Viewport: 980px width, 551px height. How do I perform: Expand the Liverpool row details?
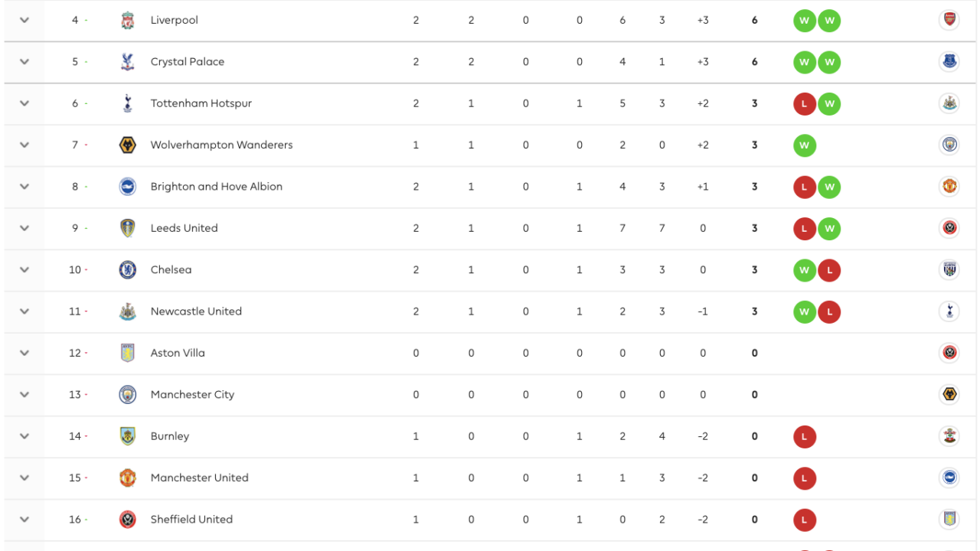point(24,21)
